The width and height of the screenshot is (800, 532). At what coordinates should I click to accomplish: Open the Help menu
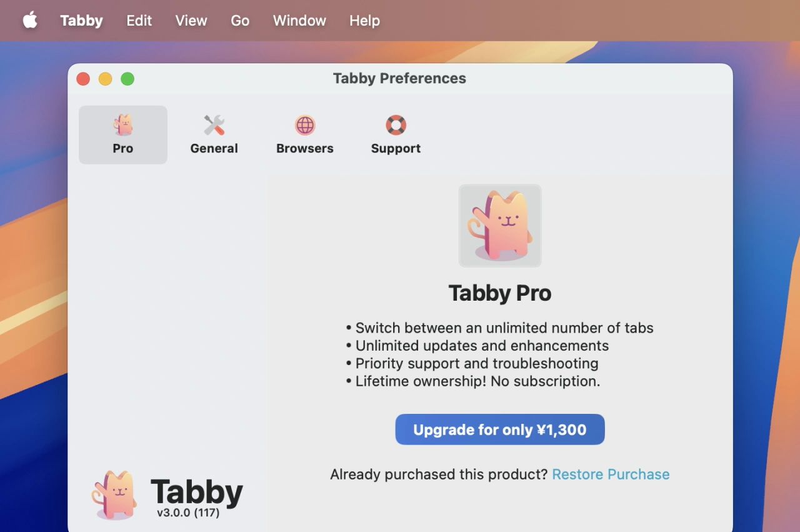[x=364, y=21]
